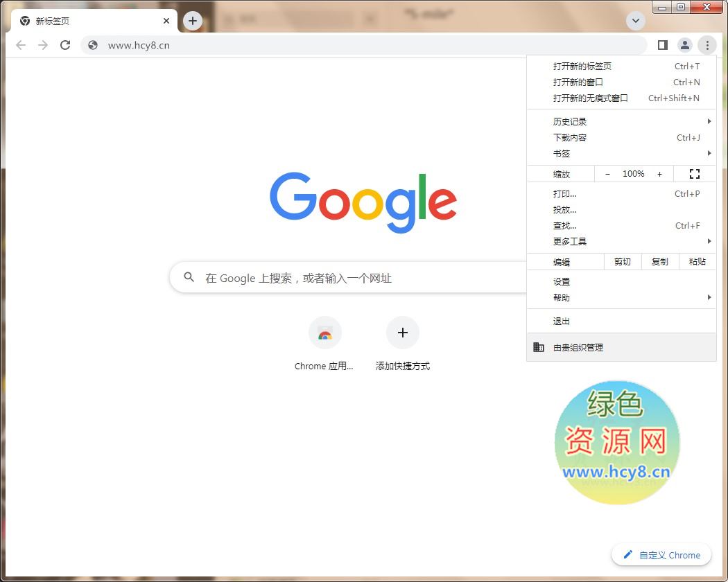Click the 100% zoom value

tap(633, 174)
